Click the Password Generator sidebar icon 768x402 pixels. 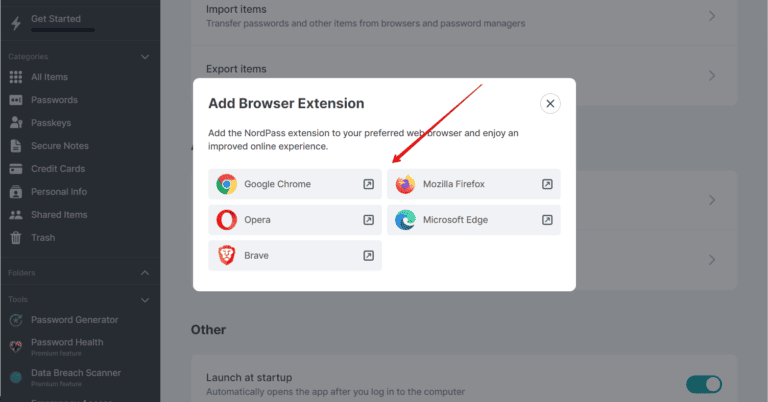[x=16, y=320]
